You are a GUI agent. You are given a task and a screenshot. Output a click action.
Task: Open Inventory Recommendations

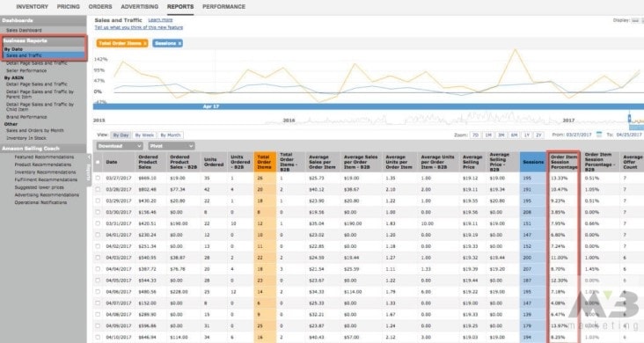45,172
